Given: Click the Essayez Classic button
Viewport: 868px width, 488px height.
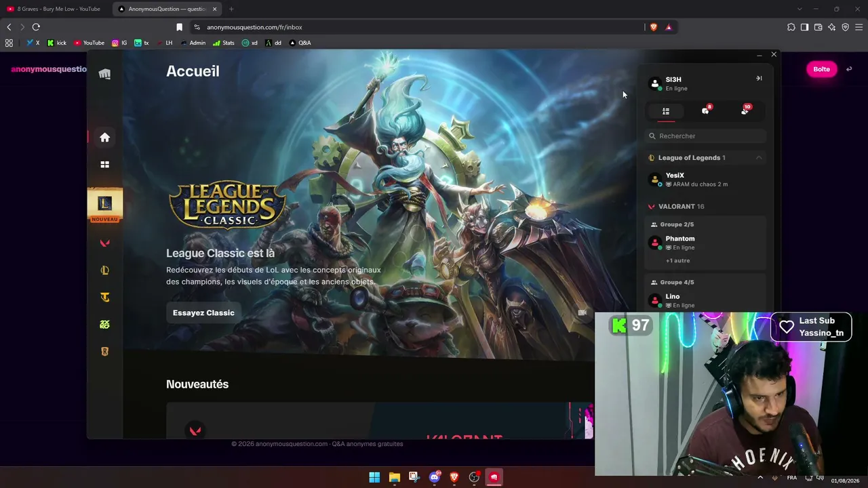Looking at the screenshot, I should 203,312.
